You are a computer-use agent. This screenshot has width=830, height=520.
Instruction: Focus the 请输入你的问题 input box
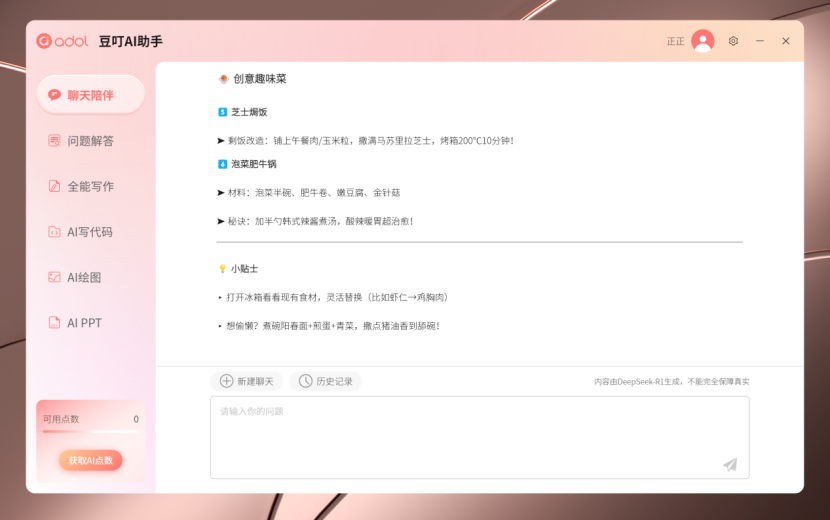click(x=480, y=437)
